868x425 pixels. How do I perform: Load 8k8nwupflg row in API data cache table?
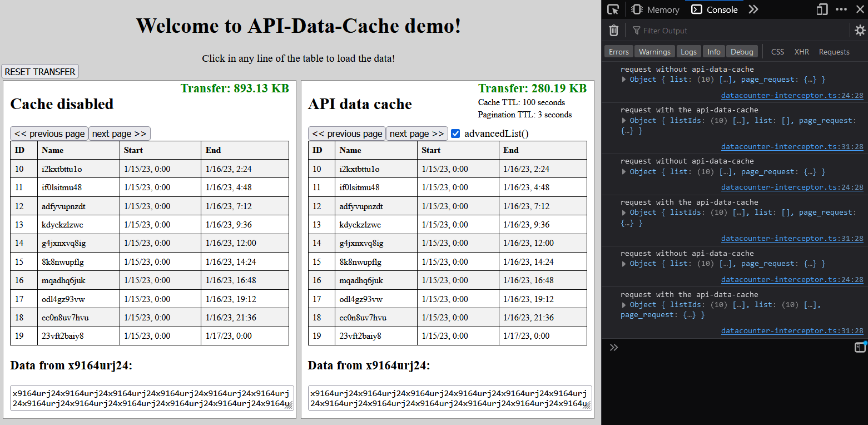click(448, 261)
